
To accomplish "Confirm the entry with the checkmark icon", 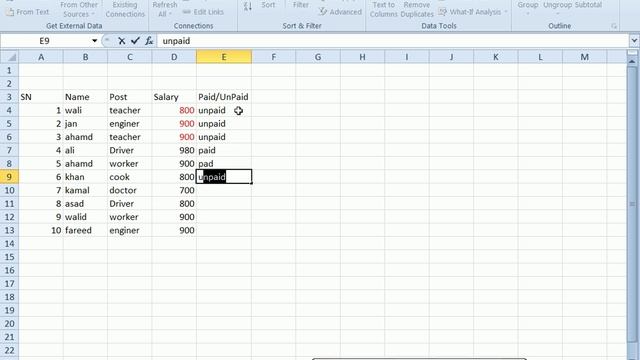I will [135, 41].
